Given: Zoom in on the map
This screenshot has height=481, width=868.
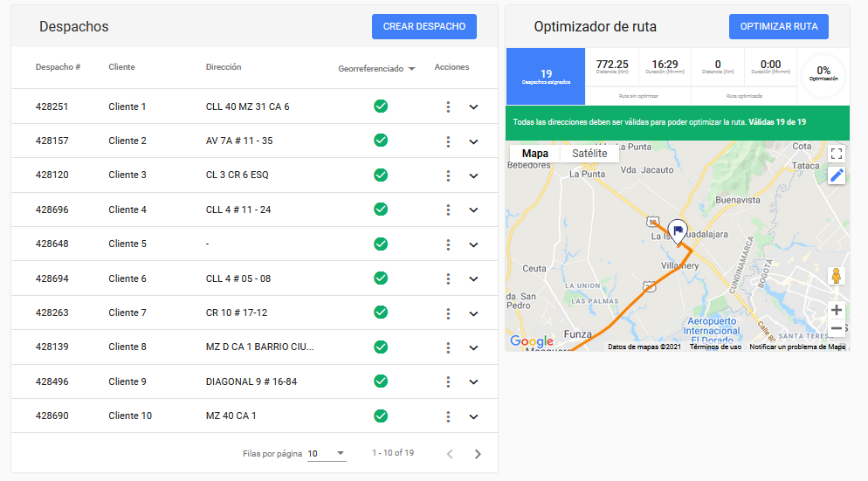Looking at the screenshot, I should (x=837, y=310).
